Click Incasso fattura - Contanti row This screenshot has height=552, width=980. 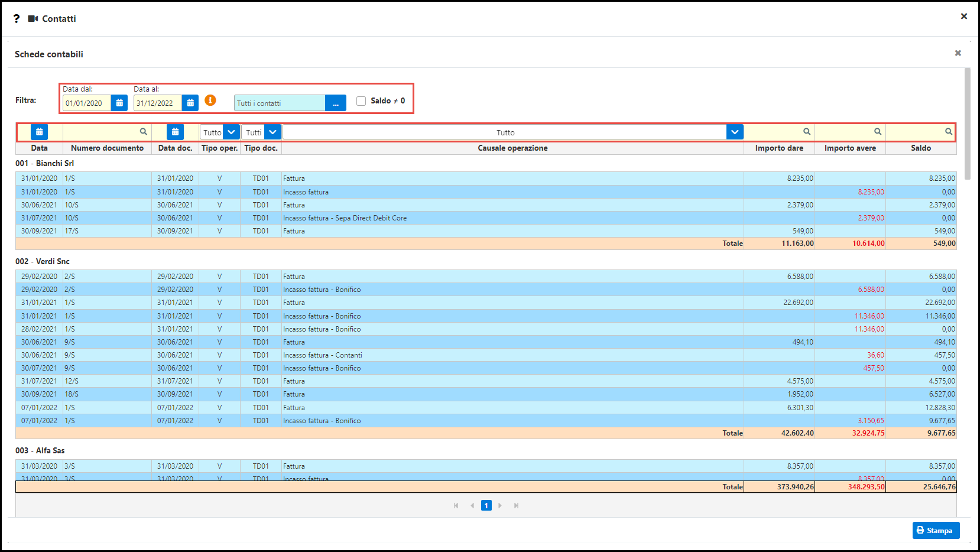[x=486, y=355]
